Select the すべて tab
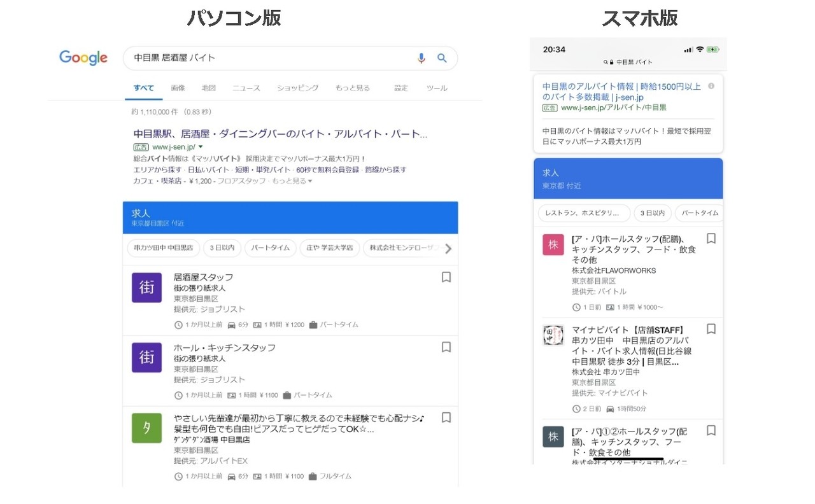The width and height of the screenshot is (815, 504). (x=144, y=88)
